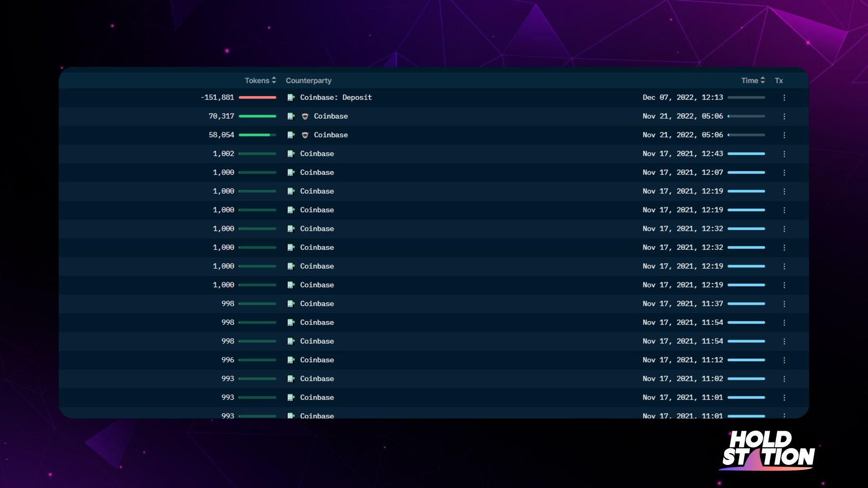Click the building icon in the 70,317 row

291,117
